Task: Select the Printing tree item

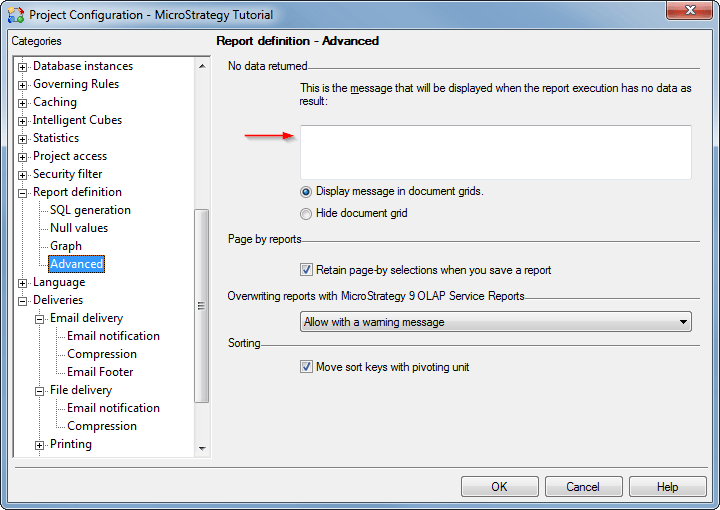Action: (x=71, y=444)
